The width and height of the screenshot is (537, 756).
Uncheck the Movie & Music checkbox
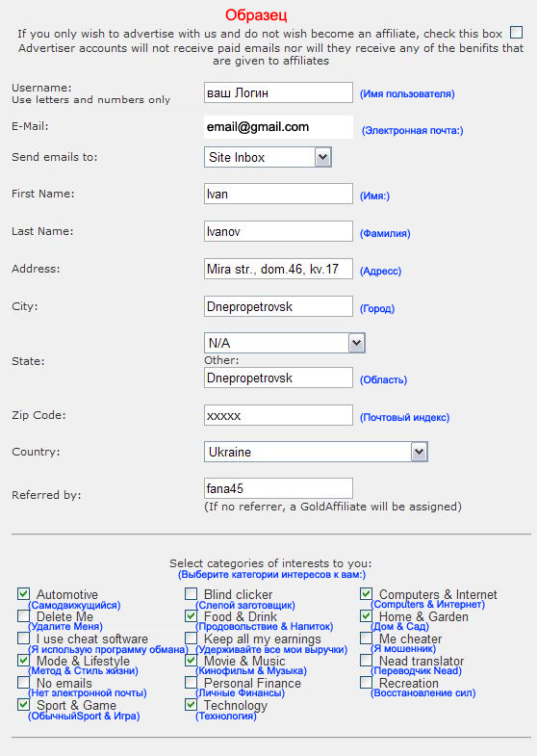tap(192, 660)
